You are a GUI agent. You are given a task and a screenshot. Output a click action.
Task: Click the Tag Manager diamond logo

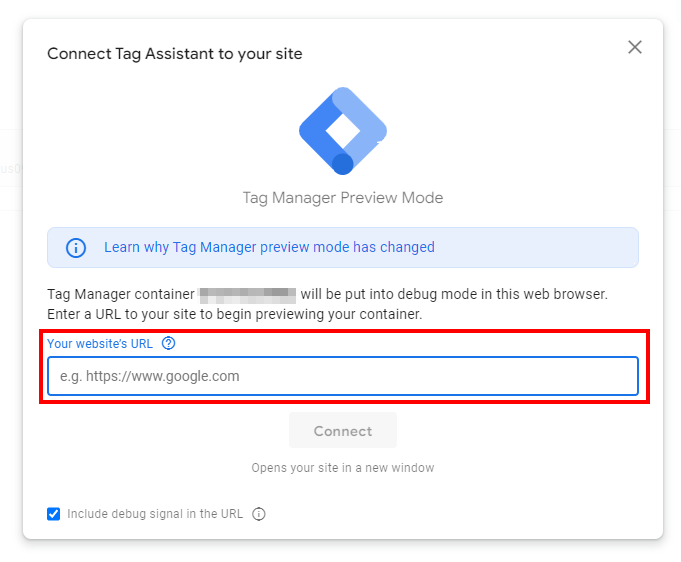(343, 131)
